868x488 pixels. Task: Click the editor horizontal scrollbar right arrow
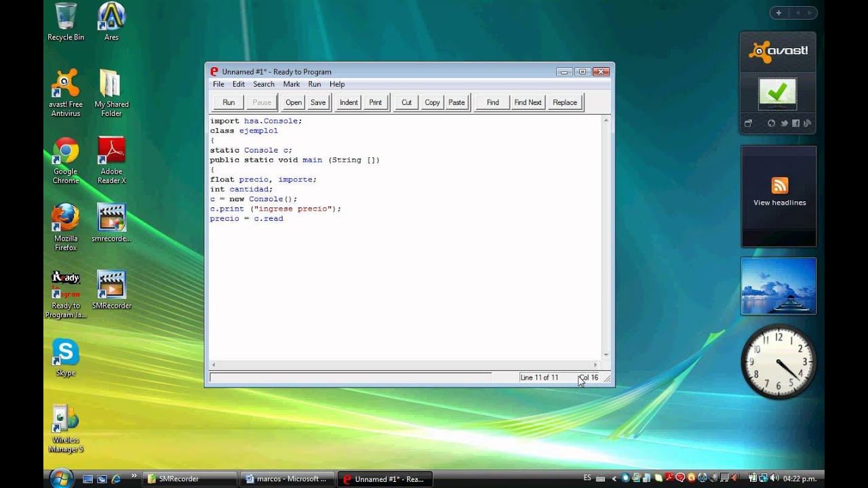[x=596, y=365]
